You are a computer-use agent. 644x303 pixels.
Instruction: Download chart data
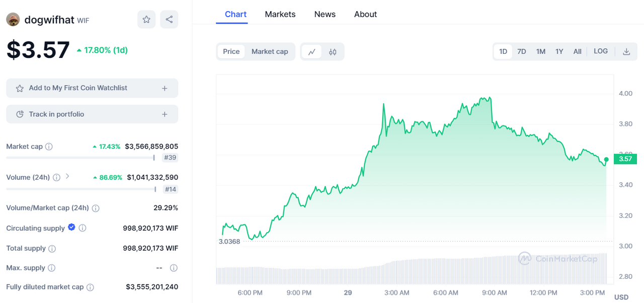point(626,51)
